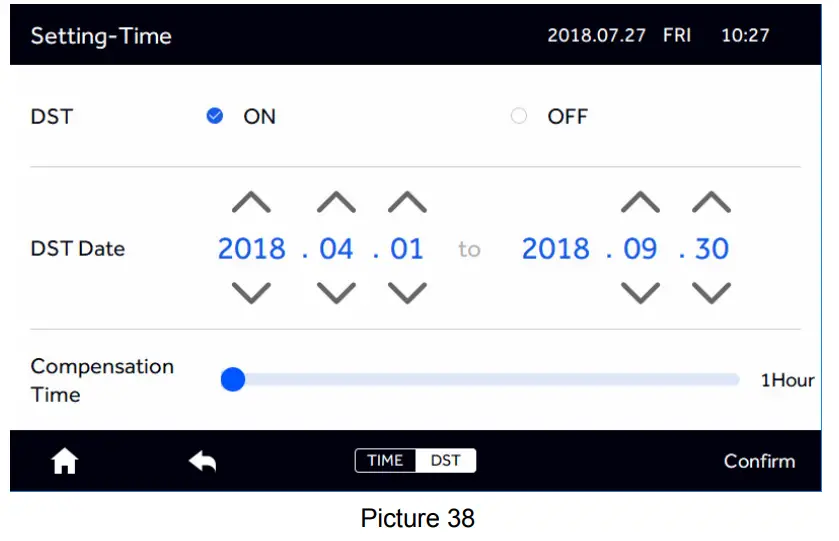Decrease the DST end month
The height and width of the screenshot is (541, 839).
click(x=640, y=293)
